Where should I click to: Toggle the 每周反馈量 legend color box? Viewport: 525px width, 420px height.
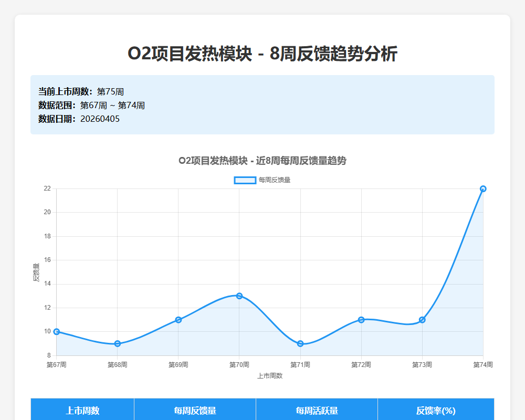245,180
